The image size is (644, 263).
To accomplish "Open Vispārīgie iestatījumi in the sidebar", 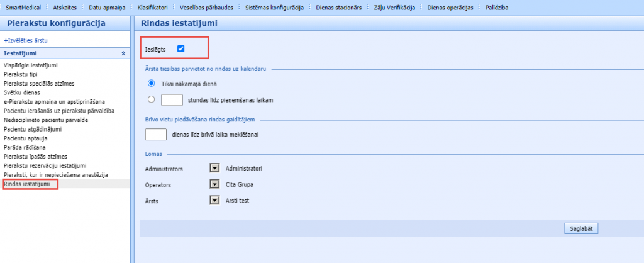I will coord(31,65).
